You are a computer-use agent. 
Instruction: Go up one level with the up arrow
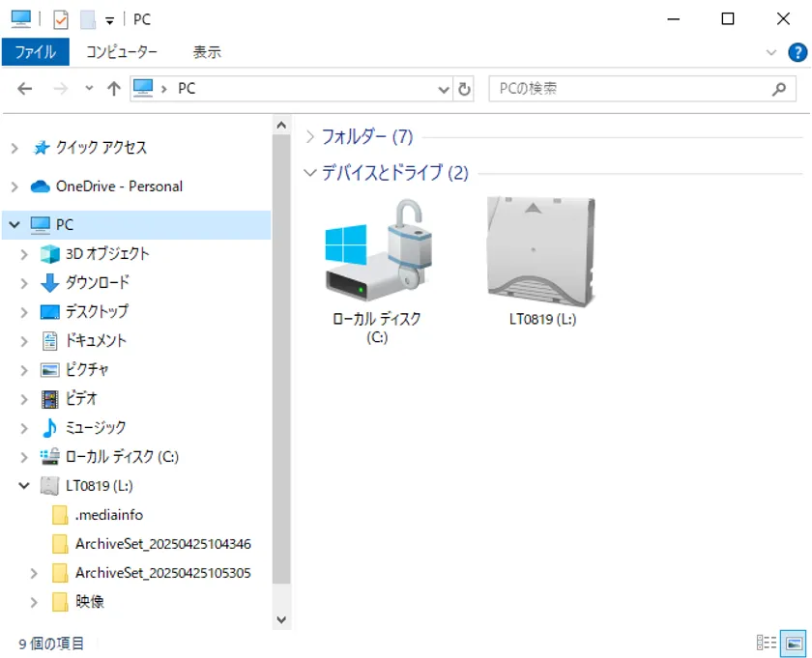click(x=113, y=89)
